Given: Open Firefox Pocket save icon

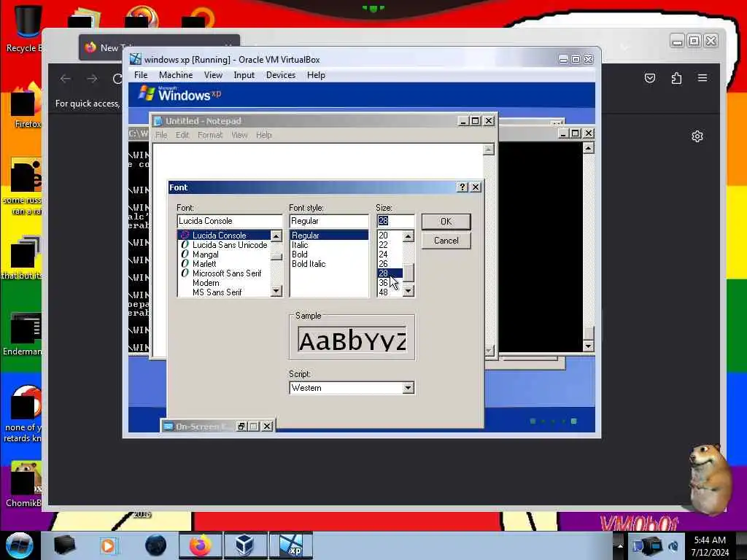Looking at the screenshot, I should point(650,78).
